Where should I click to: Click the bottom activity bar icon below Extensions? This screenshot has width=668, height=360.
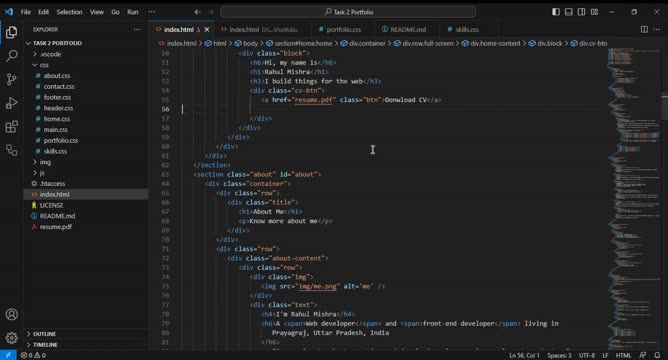point(12,150)
